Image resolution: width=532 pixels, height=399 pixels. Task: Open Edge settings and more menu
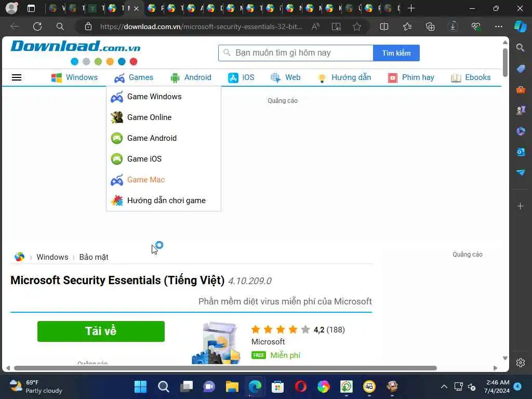[498, 26]
